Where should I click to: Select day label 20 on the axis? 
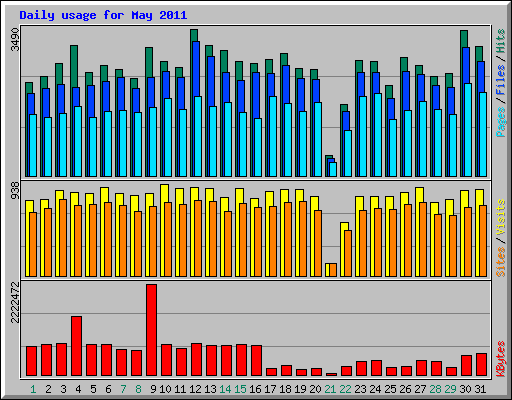point(315,389)
